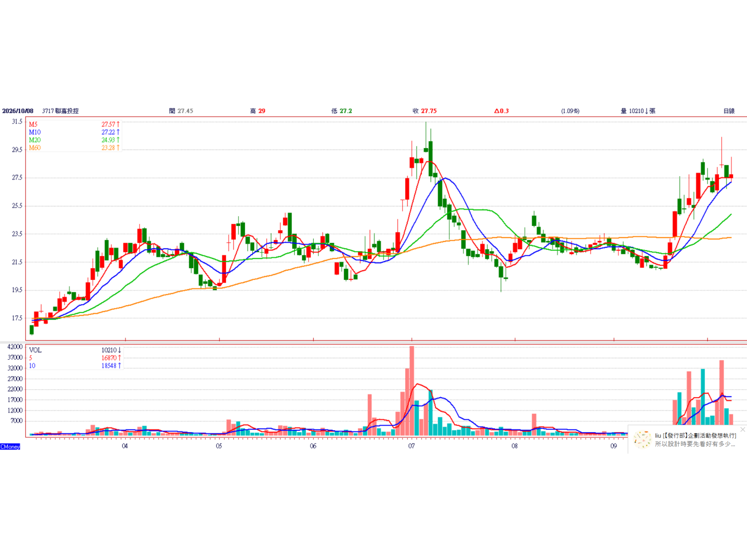Select the stock name 3717 聯嘉投控
Screen dimensions: 747x560
(60, 111)
